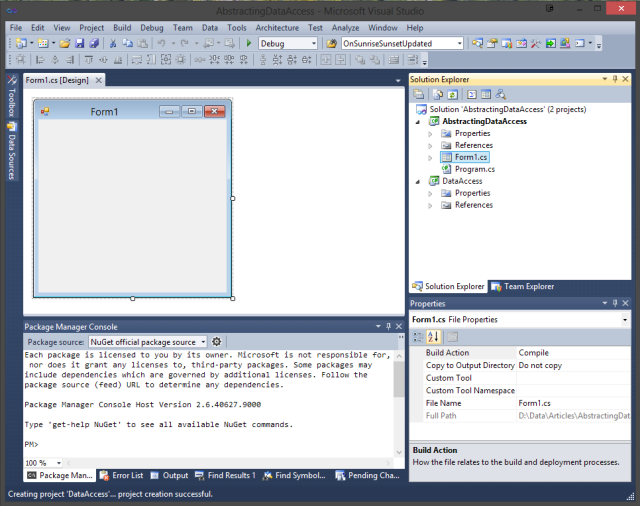Switch to the Find Results 1 tab

pyautogui.click(x=225, y=475)
